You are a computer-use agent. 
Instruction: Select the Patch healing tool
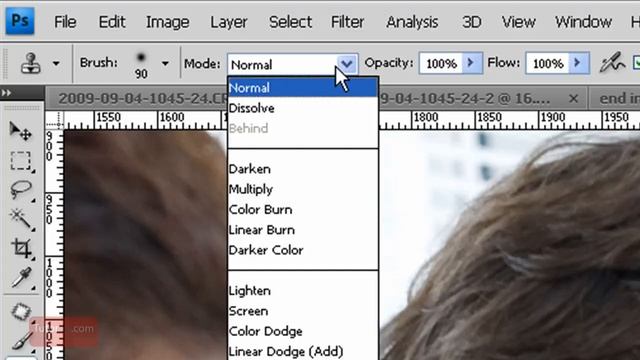point(20,312)
